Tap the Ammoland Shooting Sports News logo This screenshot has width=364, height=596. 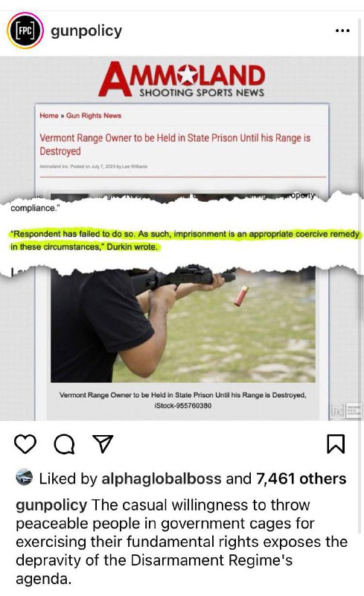[x=182, y=79]
